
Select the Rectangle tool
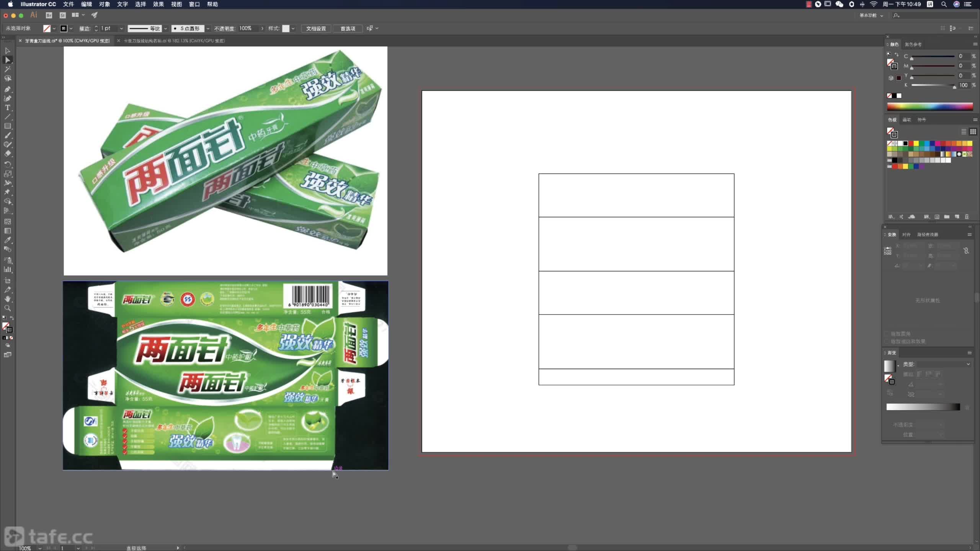[7, 126]
